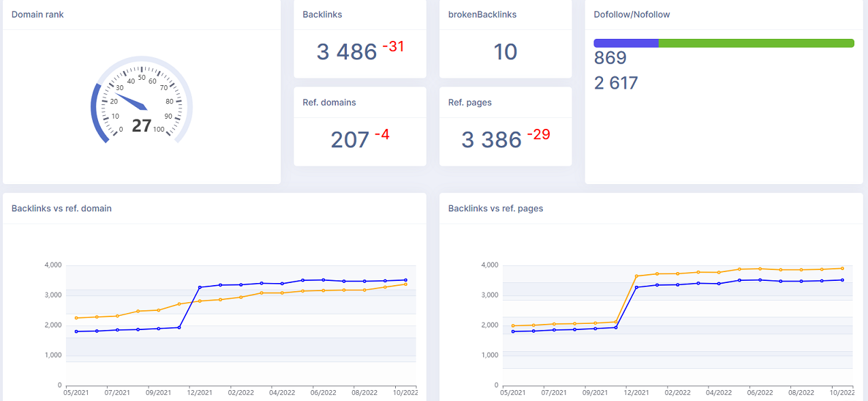Viewport: 868px width, 401px height.
Task: Click 10/2022 date label in ref. domain chart
Action: [x=405, y=393]
